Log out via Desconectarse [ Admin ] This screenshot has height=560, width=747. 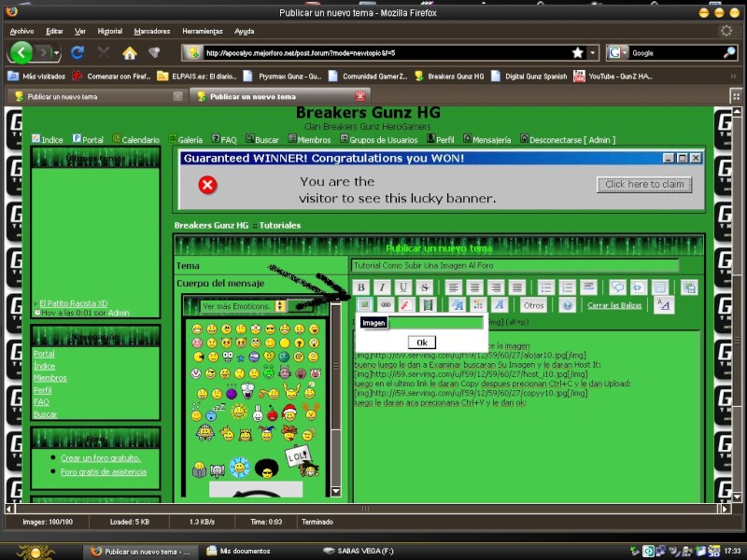click(568, 139)
